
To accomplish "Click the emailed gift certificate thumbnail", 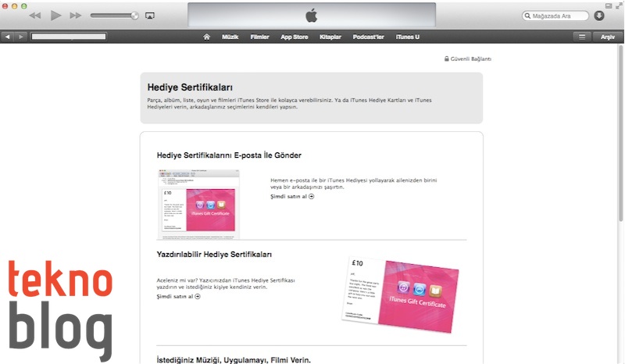I will pyautogui.click(x=198, y=204).
